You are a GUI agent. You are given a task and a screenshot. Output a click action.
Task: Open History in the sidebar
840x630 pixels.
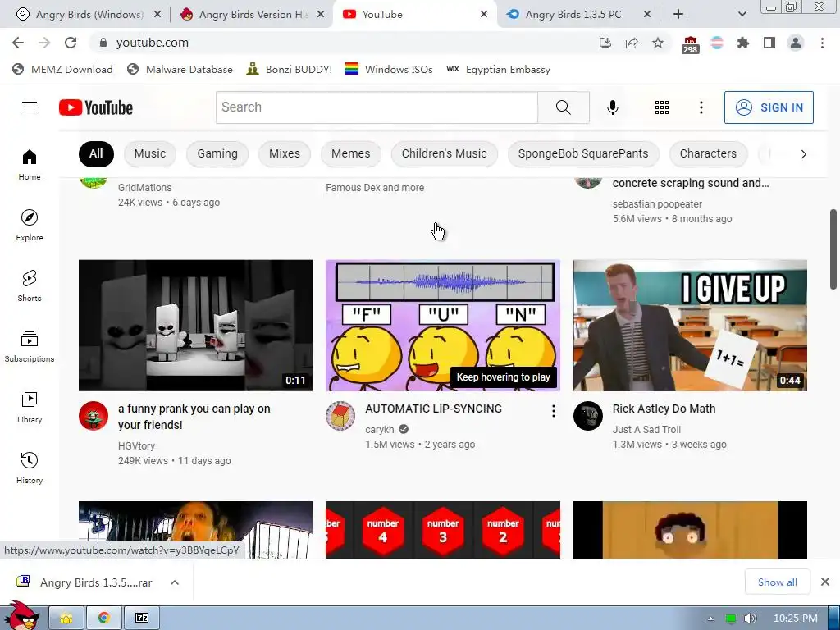pyautogui.click(x=30, y=468)
